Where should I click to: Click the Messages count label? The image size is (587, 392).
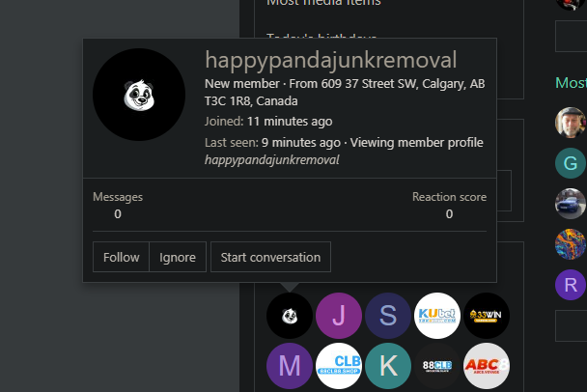coord(118,197)
